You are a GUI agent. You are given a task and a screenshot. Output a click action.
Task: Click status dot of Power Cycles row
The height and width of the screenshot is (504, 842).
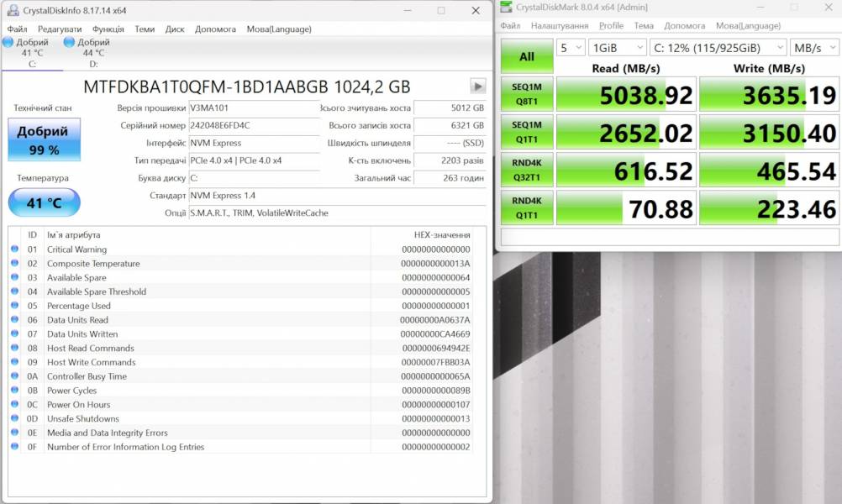[14, 390]
